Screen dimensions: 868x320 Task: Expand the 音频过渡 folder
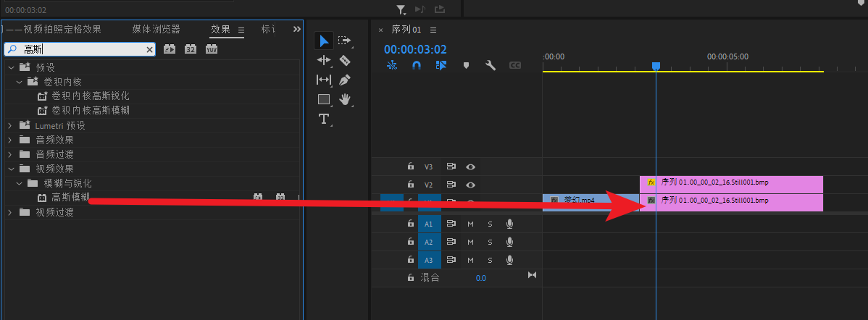[10, 154]
